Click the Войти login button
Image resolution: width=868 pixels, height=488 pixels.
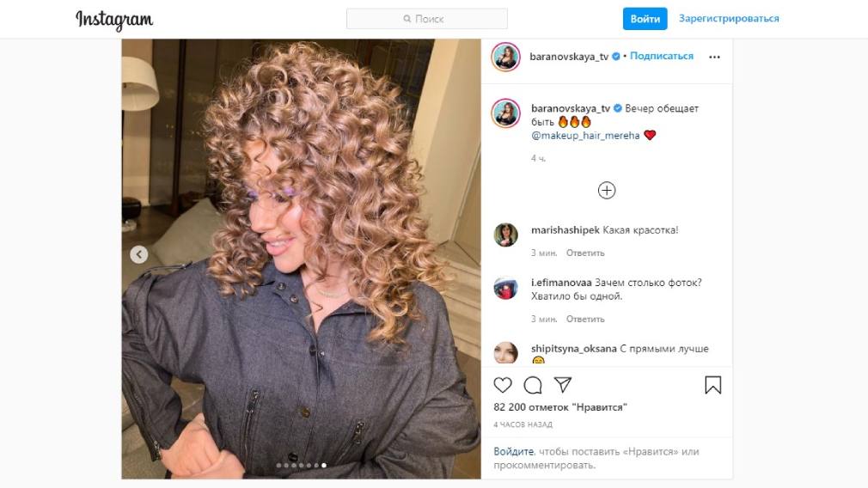coord(645,19)
